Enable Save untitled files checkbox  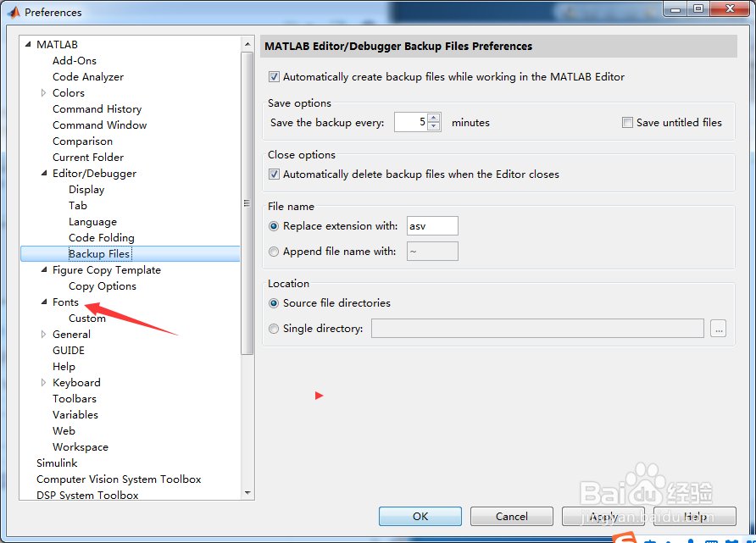[627, 122]
